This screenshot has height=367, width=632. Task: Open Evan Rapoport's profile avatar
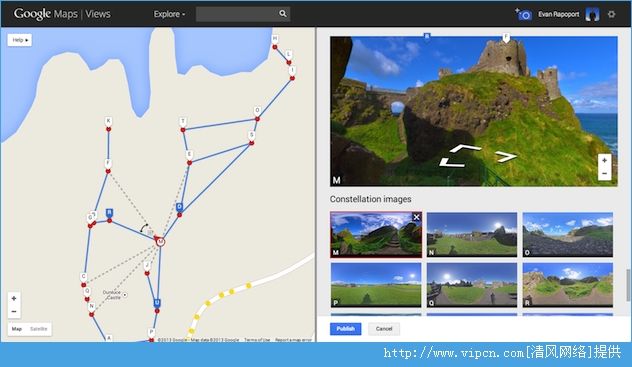coord(592,14)
